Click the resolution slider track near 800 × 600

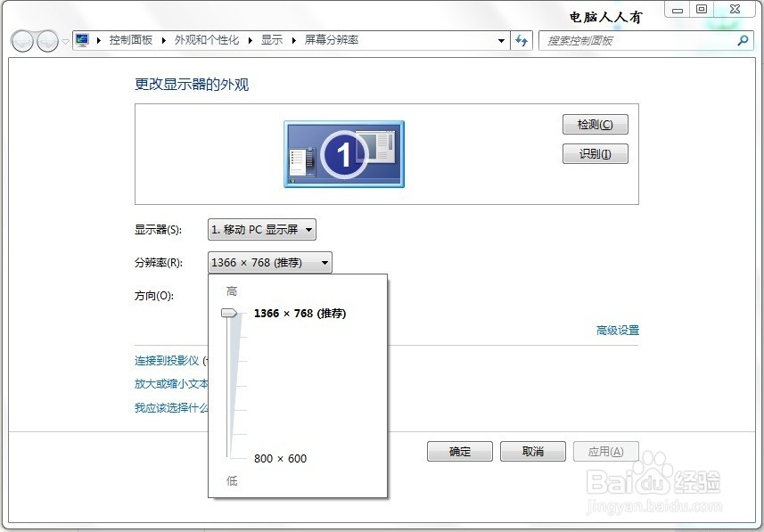pyautogui.click(x=227, y=457)
